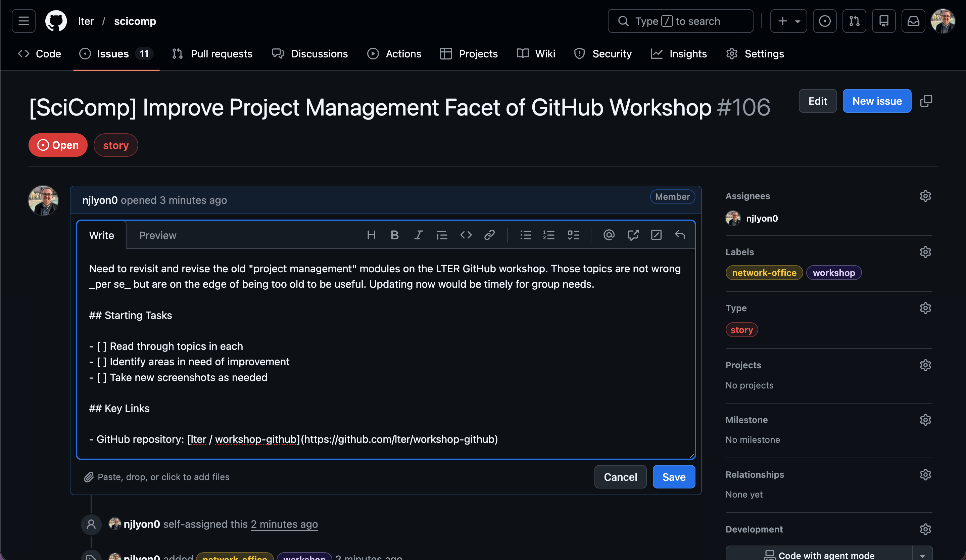
Task: Open the Labels gear selector
Action: pyautogui.click(x=925, y=252)
